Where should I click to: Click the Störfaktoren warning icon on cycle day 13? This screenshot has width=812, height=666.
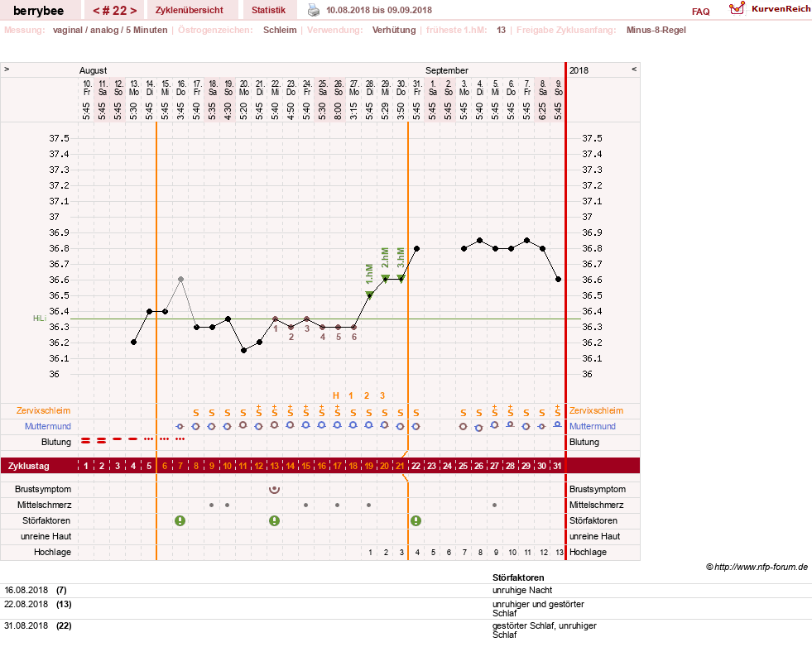coord(275,520)
